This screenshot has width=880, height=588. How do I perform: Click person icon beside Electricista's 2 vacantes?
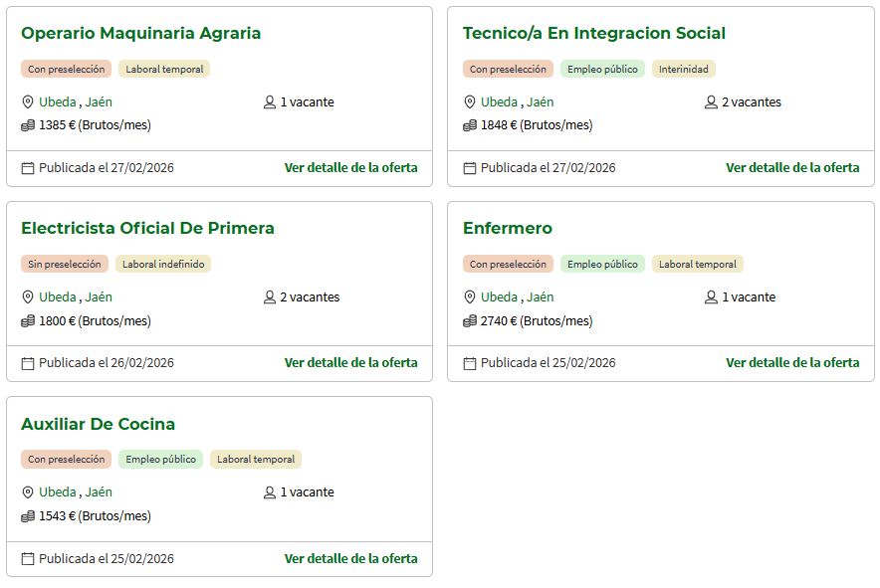pos(270,297)
